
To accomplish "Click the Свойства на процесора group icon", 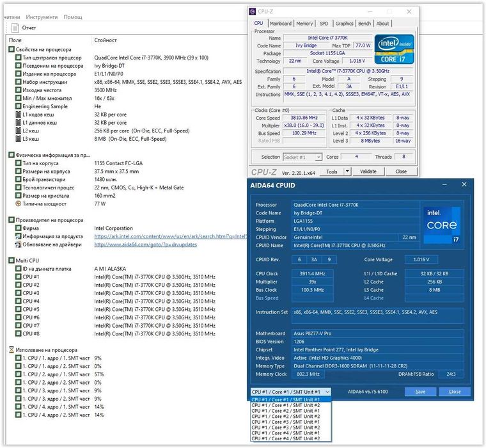I will [12, 49].
